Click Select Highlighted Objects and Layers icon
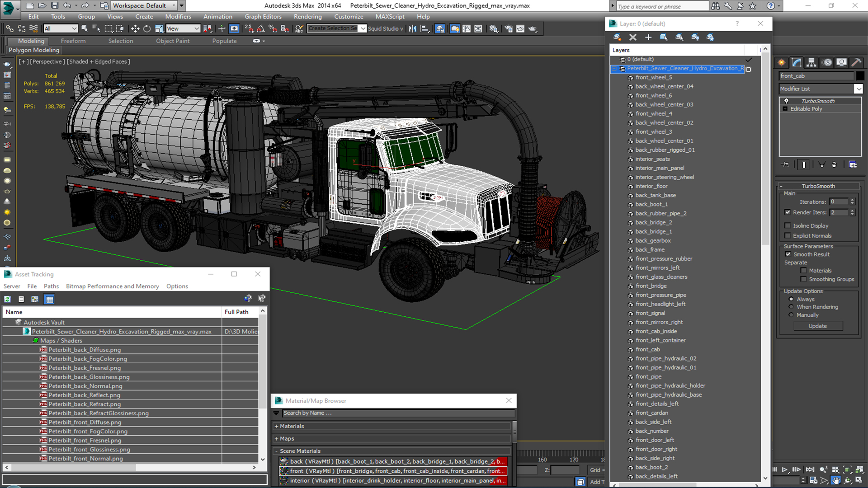Screen dimensions: 868x488 [x=664, y=37]
